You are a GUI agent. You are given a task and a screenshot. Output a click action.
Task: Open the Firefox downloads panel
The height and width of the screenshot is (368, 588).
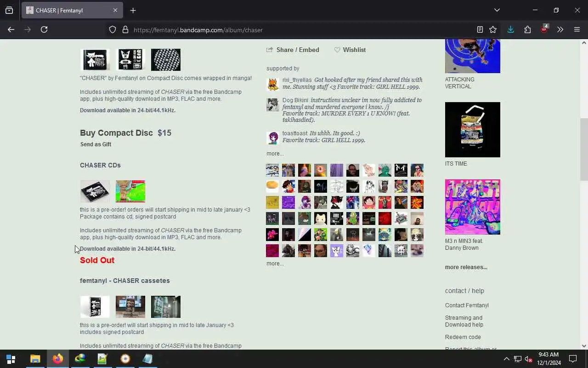tap(510, 29)
